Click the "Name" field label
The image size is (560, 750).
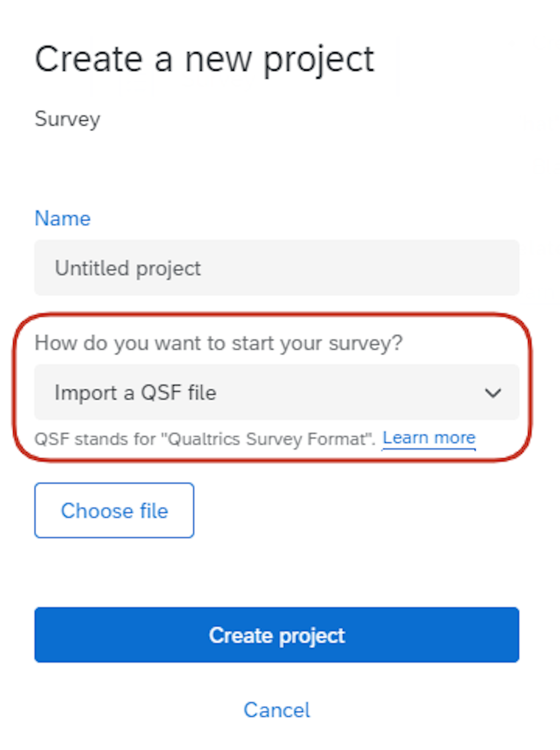coord(63,218)
